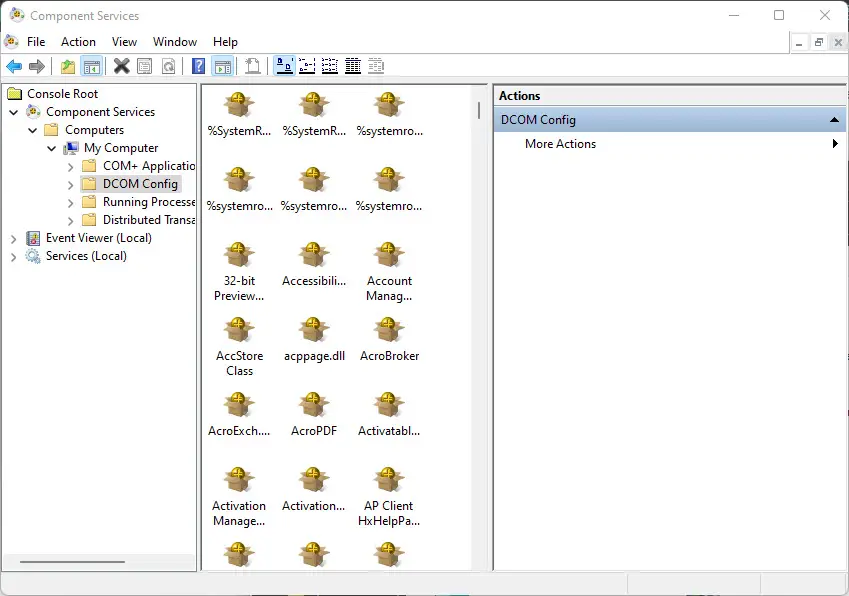Select the AcroPDF component icon
The height and width of the screenshot is (596, 849).
pos(314,405)
